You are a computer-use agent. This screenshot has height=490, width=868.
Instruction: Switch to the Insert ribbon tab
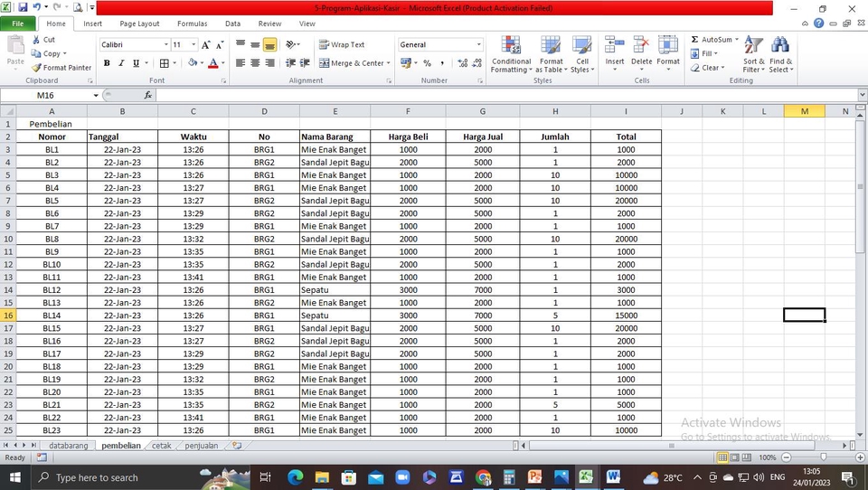pyautogui.click(x=92, y=24)
